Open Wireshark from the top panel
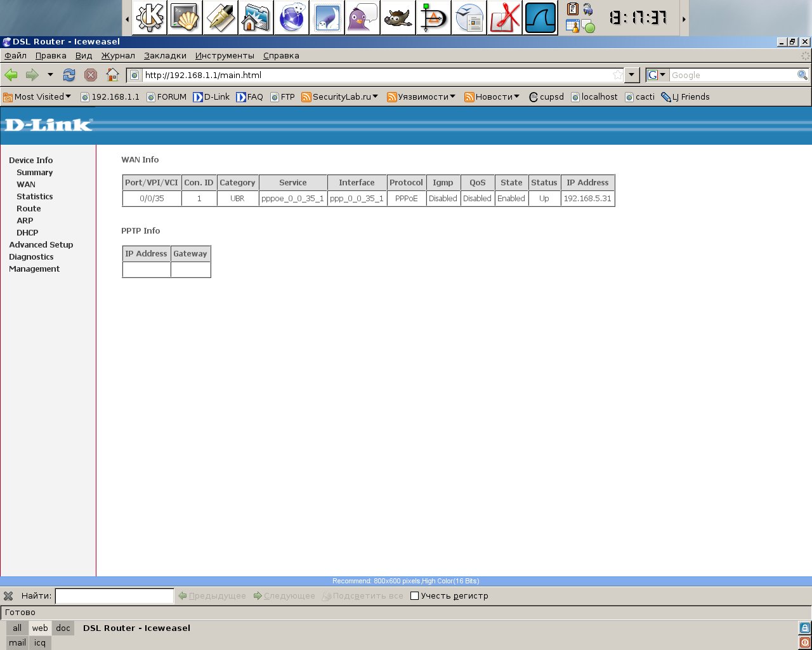This screenshot has height=650, width=812. 540,18
